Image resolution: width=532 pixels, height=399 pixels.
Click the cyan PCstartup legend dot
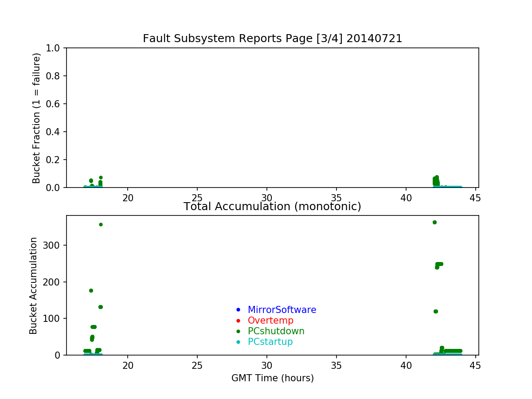coord(238,342)
